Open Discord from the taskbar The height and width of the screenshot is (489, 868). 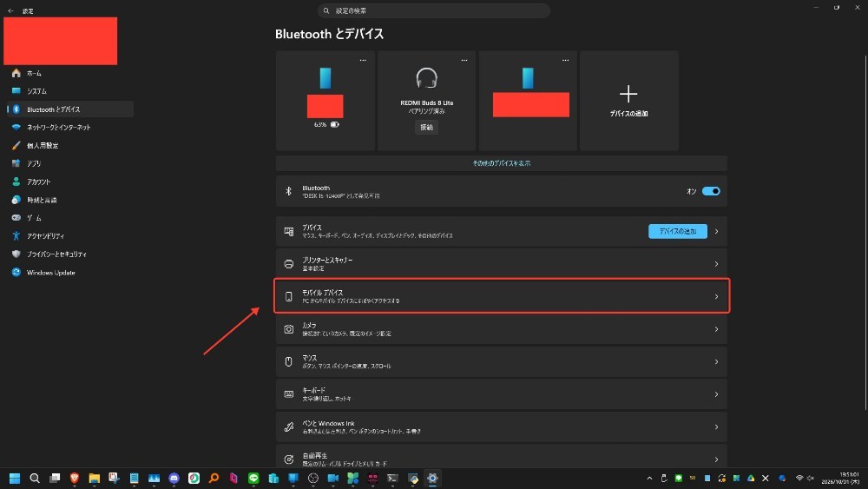click(x=174, y=479)
